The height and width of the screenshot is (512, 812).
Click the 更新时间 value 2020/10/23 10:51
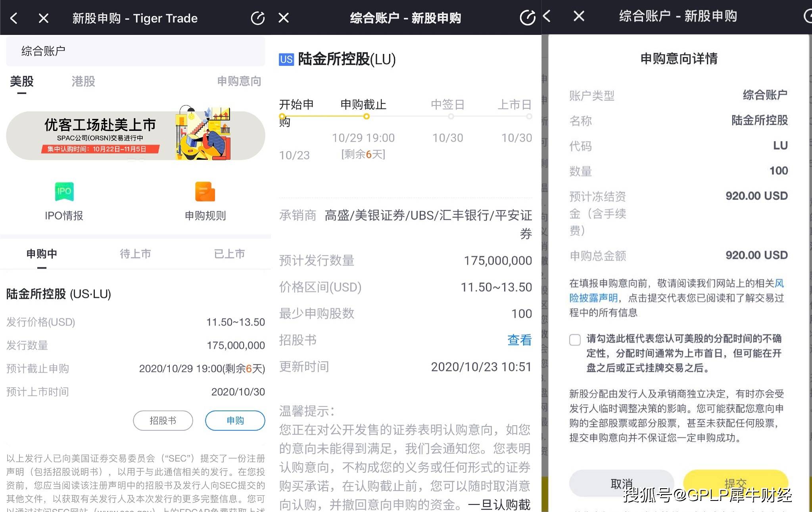(481, 367)
